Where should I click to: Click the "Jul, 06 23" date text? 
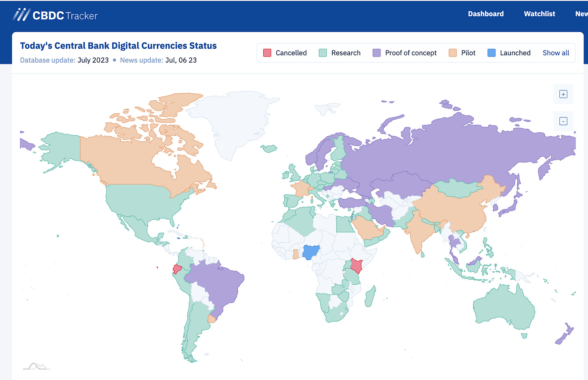coord(181,60)
